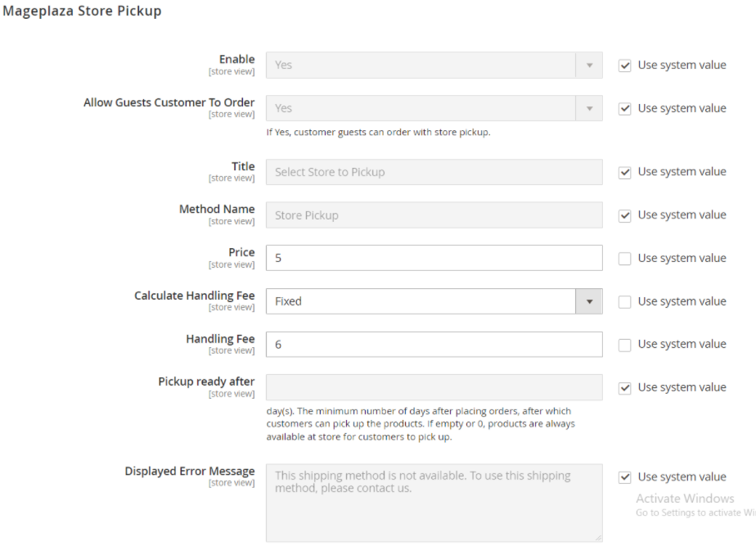Toggle Use system value for Method Name
The image size is (756, 551).
tap(625, 215)
